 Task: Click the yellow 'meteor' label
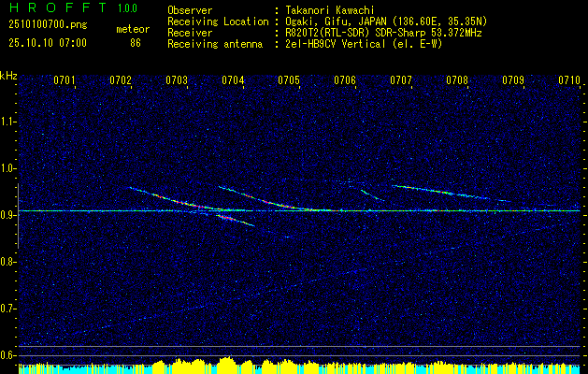[133, 29]
